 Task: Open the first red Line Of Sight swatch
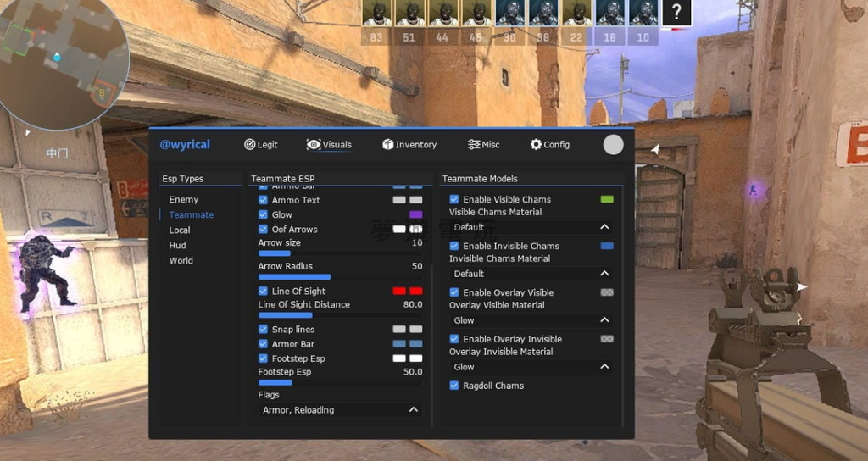pos(399,291)
